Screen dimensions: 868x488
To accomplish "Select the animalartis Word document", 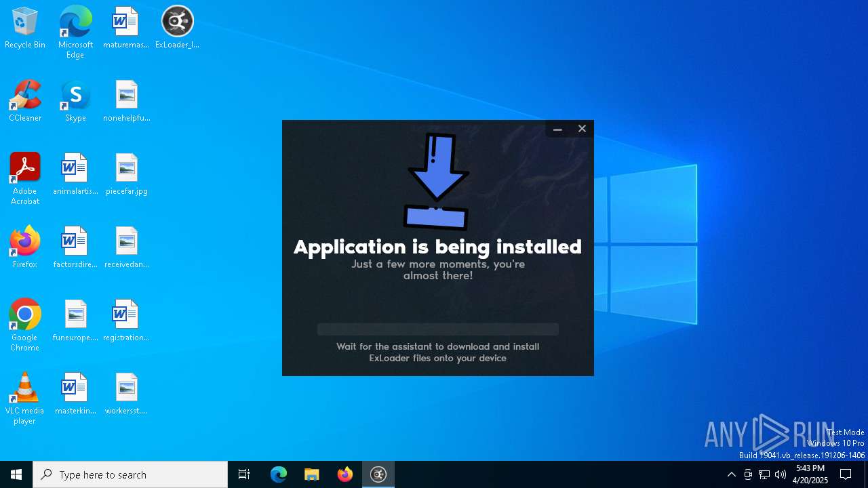I will [x=75, y=174].
